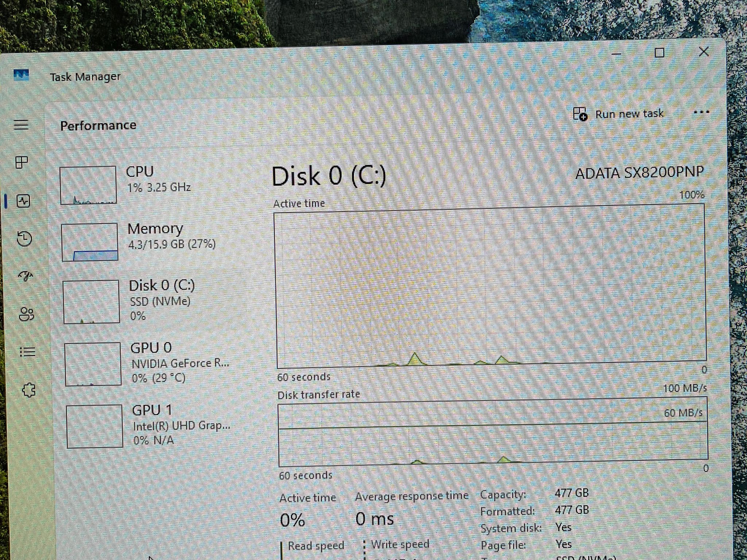Click the Disk transfer rate graph
747x560 pixels.
[493, 432]
